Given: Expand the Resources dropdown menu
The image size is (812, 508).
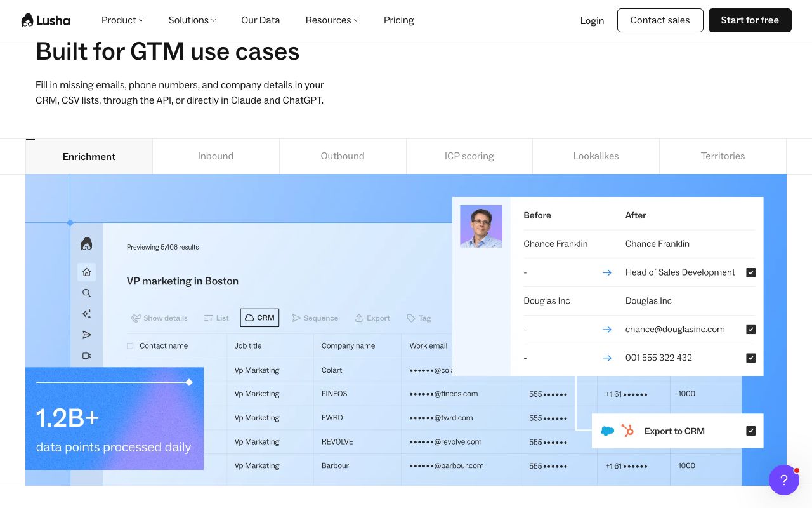Looking at the screenshot, I should (332, 20).
